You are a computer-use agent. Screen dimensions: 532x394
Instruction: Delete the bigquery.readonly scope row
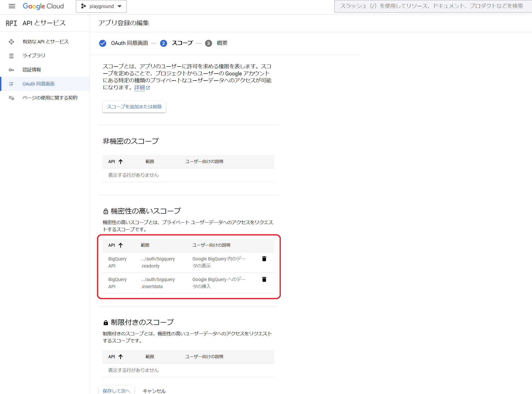(264, 259)
